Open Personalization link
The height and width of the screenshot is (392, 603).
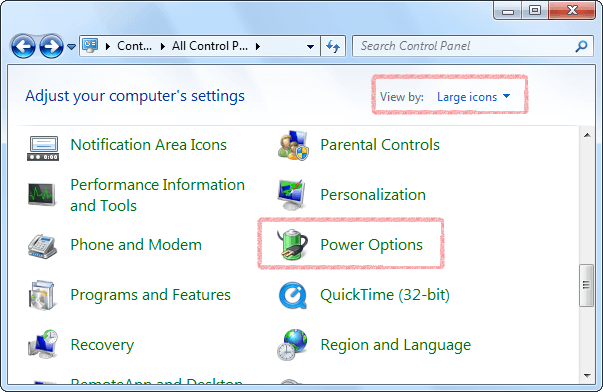tap(373, 195)
